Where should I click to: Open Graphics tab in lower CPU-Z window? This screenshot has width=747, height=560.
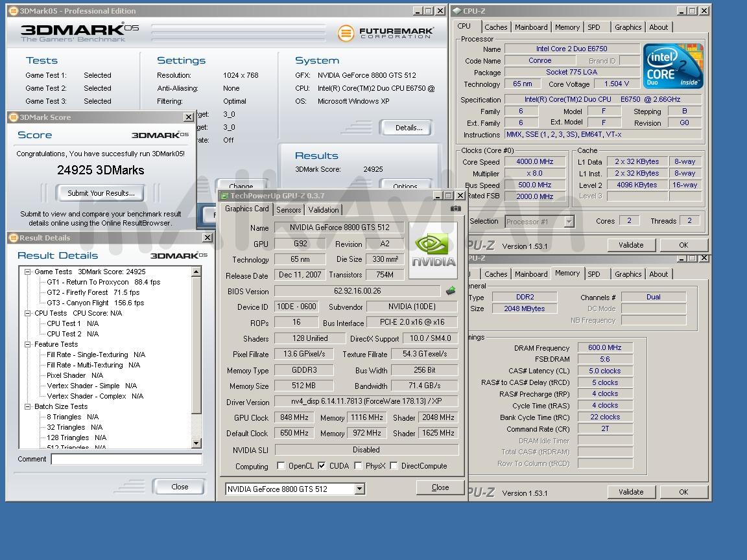628,274
